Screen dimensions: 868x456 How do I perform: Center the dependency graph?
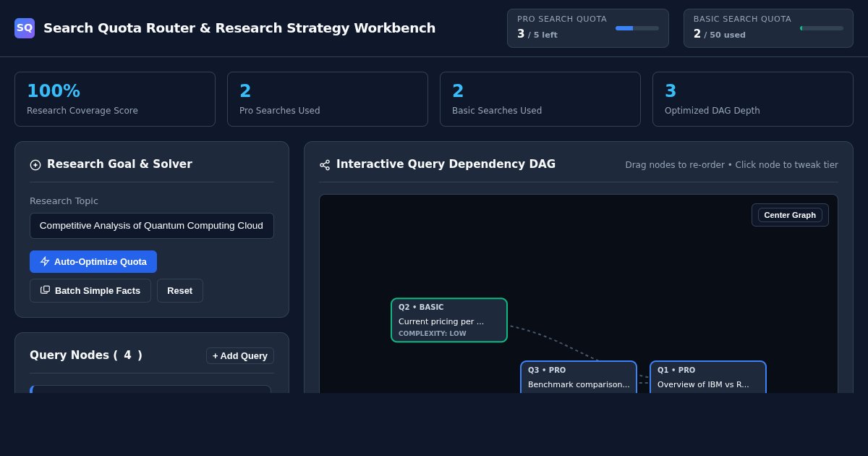[x=790, y=215]
